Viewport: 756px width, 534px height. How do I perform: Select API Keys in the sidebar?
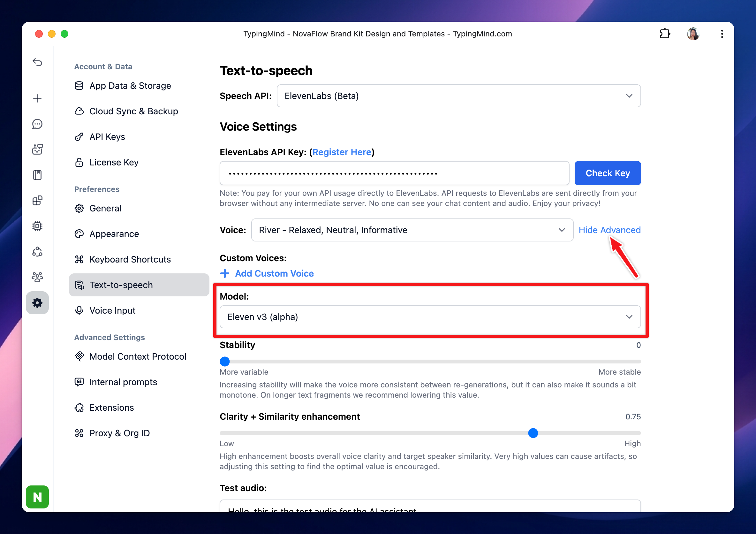click(x=139, y=137)
